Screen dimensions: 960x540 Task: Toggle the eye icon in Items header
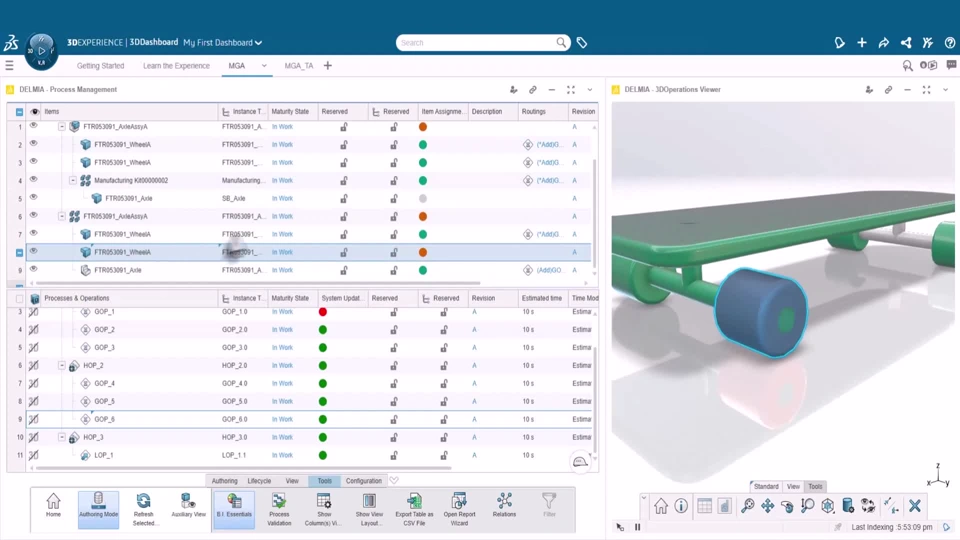[35, 111]
